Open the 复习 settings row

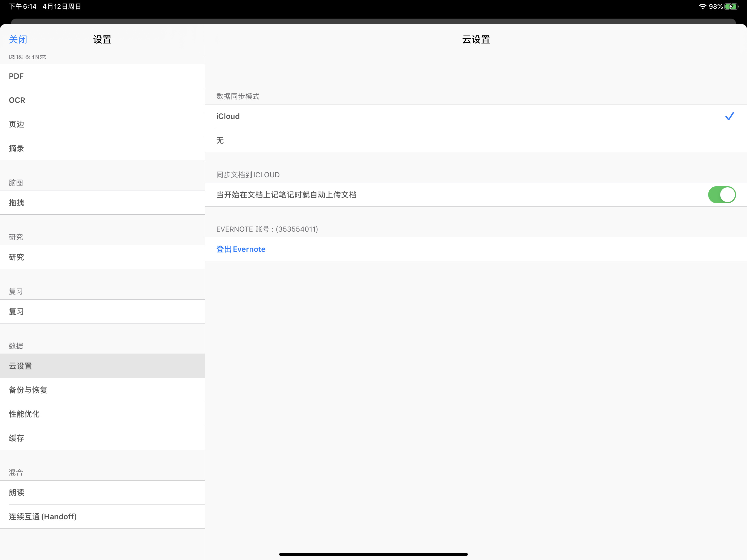tap(102, 311)
